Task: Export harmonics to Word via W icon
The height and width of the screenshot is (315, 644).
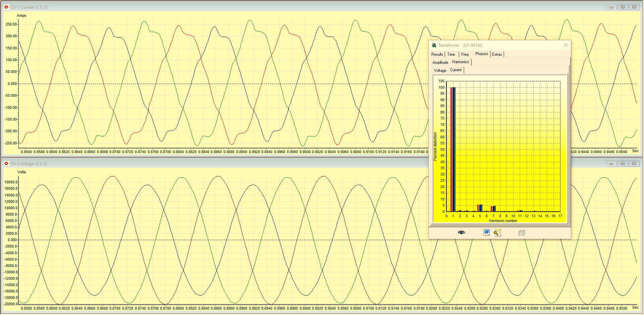Action: pyautogui.click(x=486, y=232)
